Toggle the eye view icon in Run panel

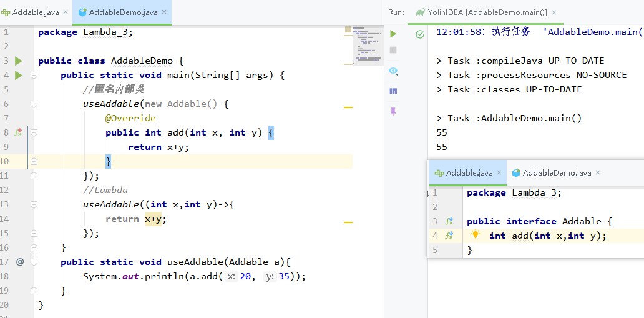(394, 71)
